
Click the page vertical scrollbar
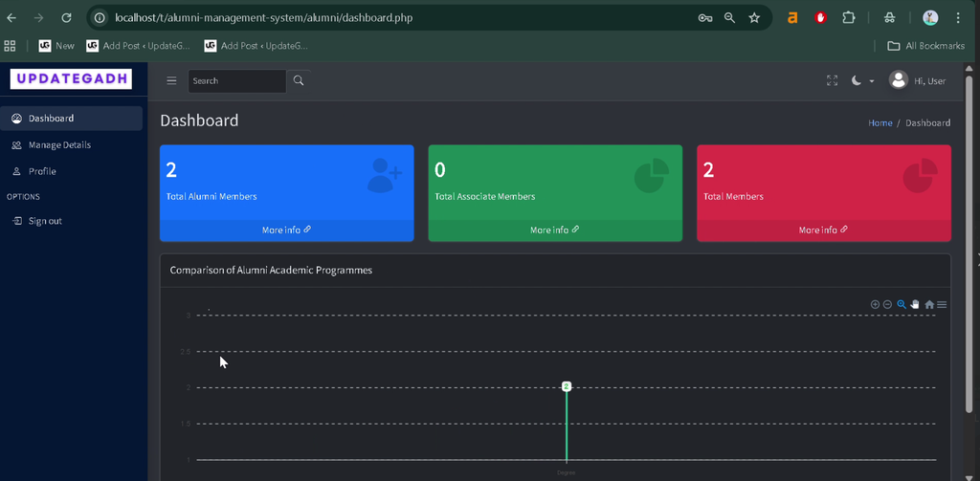[x=969, y=244]
